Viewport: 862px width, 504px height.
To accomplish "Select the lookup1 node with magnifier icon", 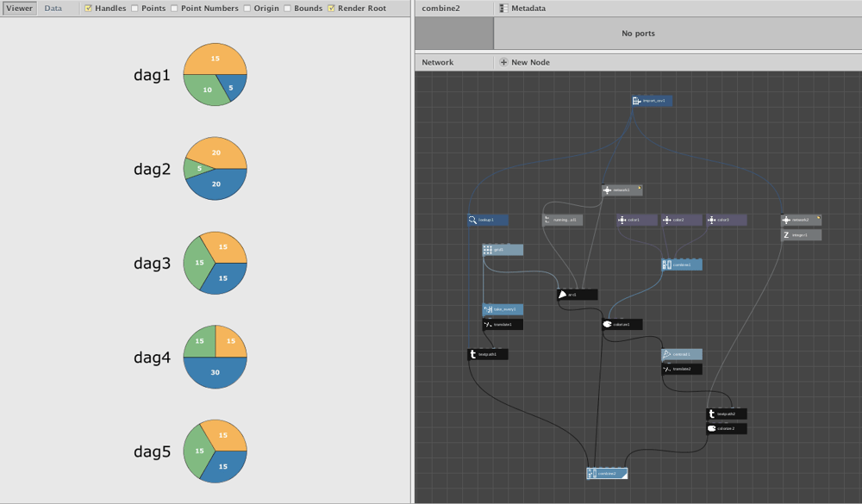I will (x=488, y=220).
